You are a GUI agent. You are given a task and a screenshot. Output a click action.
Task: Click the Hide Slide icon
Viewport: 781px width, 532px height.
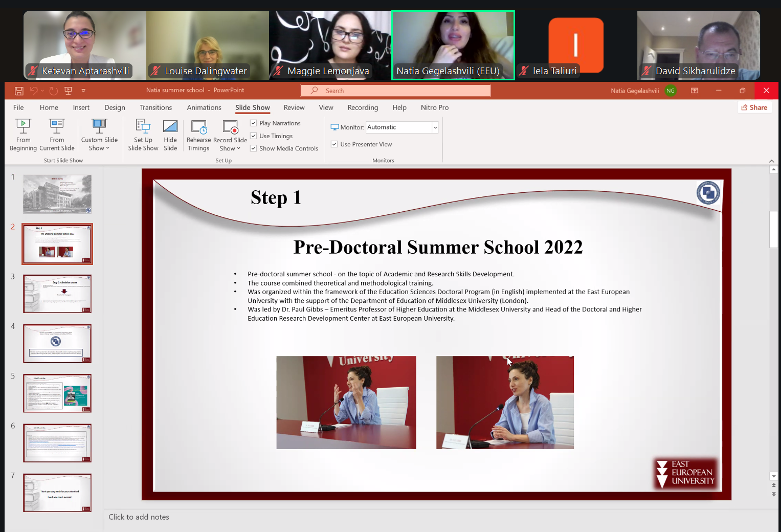[170, 135]
